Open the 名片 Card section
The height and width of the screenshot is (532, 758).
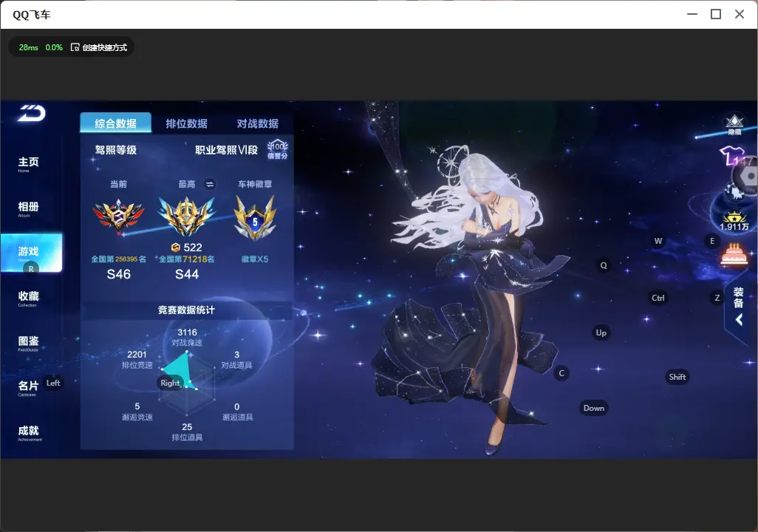point(28,388)
